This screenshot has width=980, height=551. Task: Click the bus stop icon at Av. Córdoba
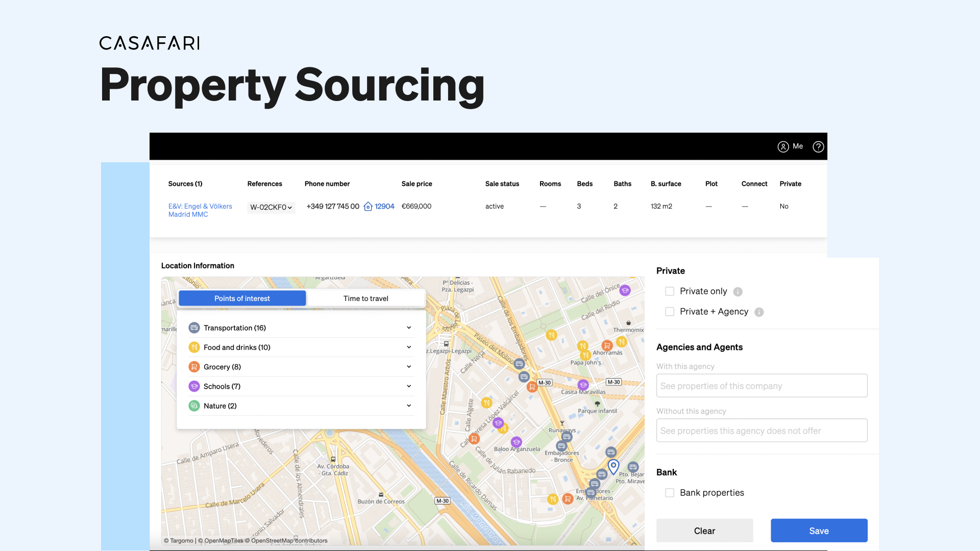point(333,459)
